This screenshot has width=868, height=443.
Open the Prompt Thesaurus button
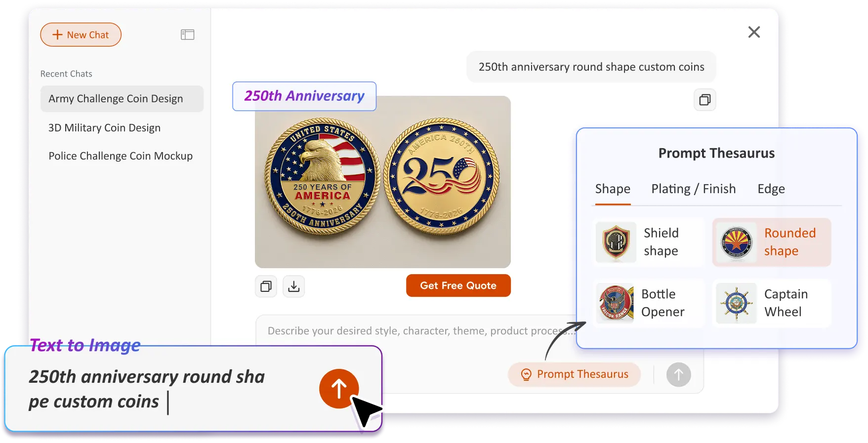575,374
